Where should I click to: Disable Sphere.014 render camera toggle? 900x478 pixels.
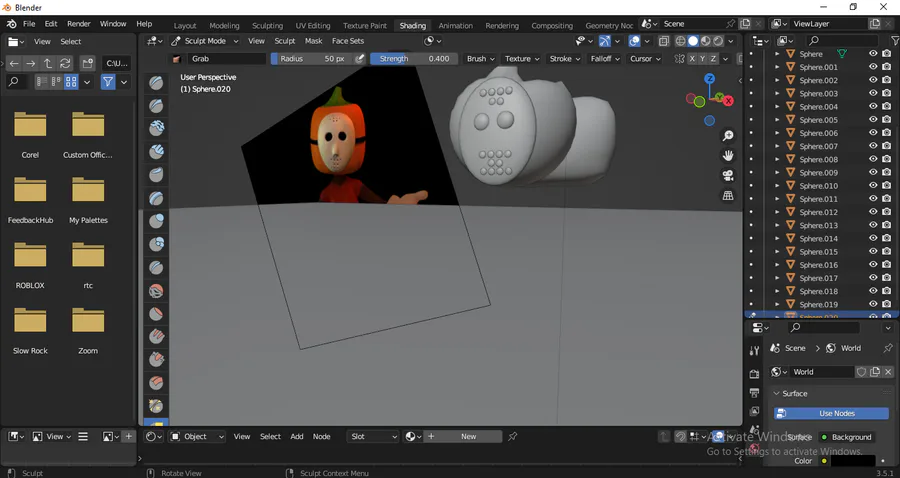pos(887,238)
